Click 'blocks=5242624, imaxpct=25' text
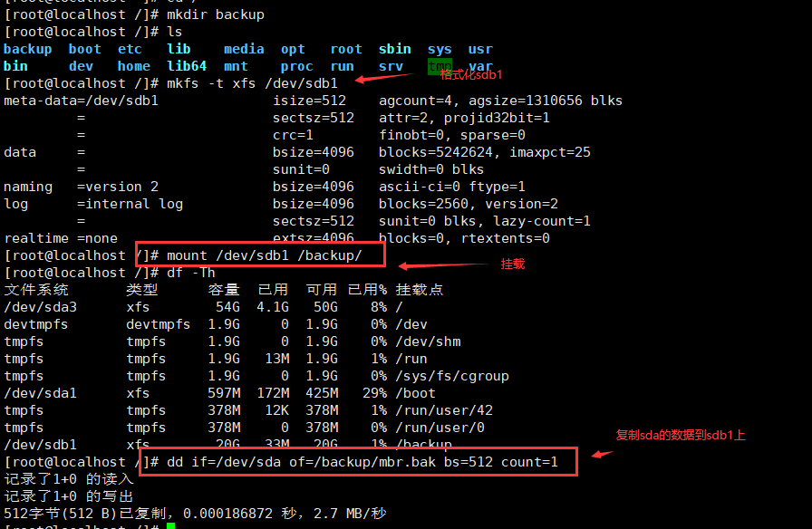 pyautogui.click(x=484, y=152)
